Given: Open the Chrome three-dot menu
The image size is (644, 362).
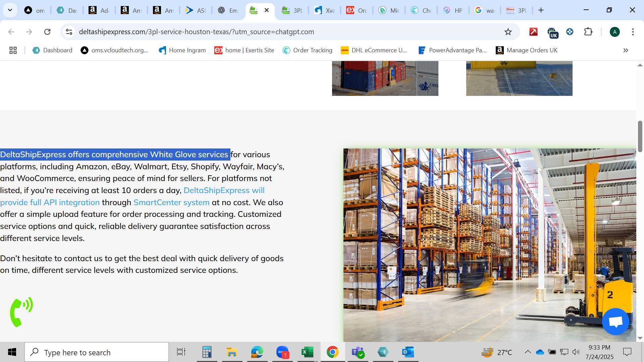Looking at the screenshot, I should (x=633, y=32).
